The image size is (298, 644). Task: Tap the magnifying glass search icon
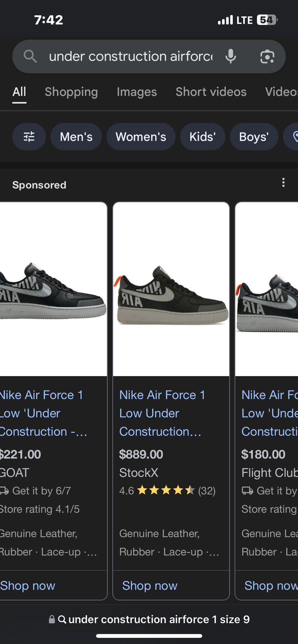pos(30,56)
